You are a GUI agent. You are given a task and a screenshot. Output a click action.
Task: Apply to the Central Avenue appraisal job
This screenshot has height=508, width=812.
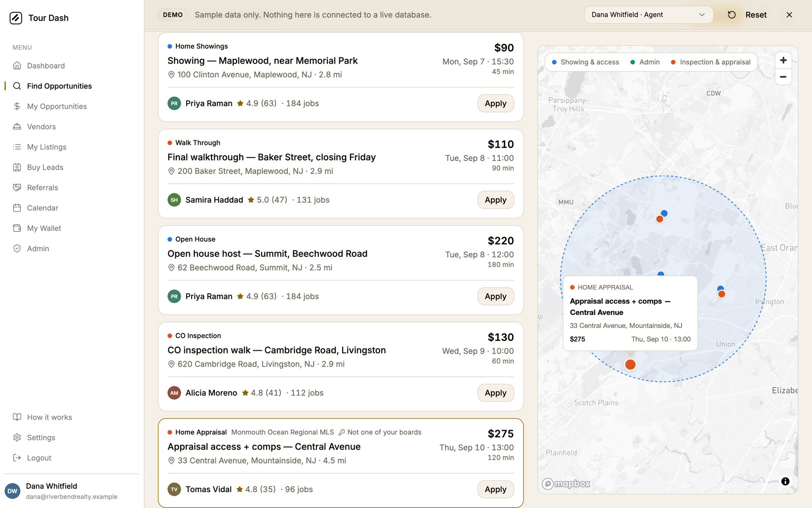point(495,489)
